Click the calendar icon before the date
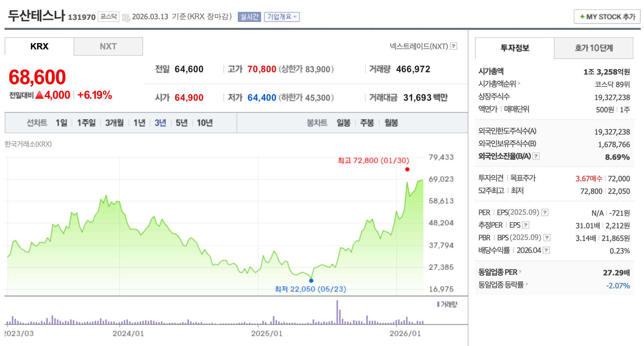 pos(126,18)
